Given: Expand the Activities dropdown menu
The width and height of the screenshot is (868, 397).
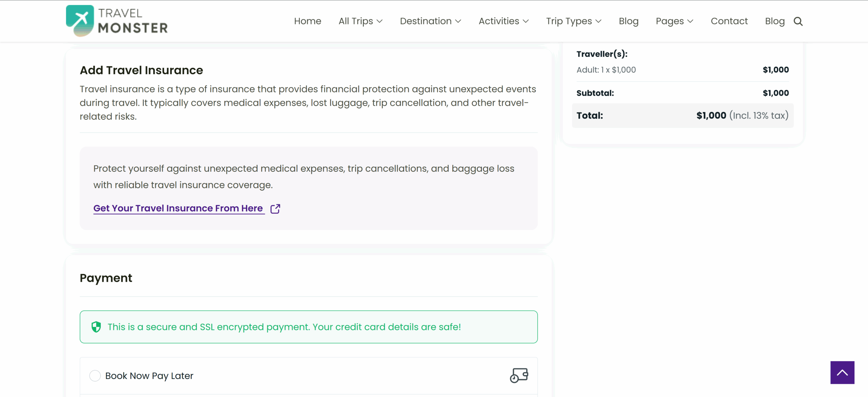Looking at the screenshot, I should point(504,21).
